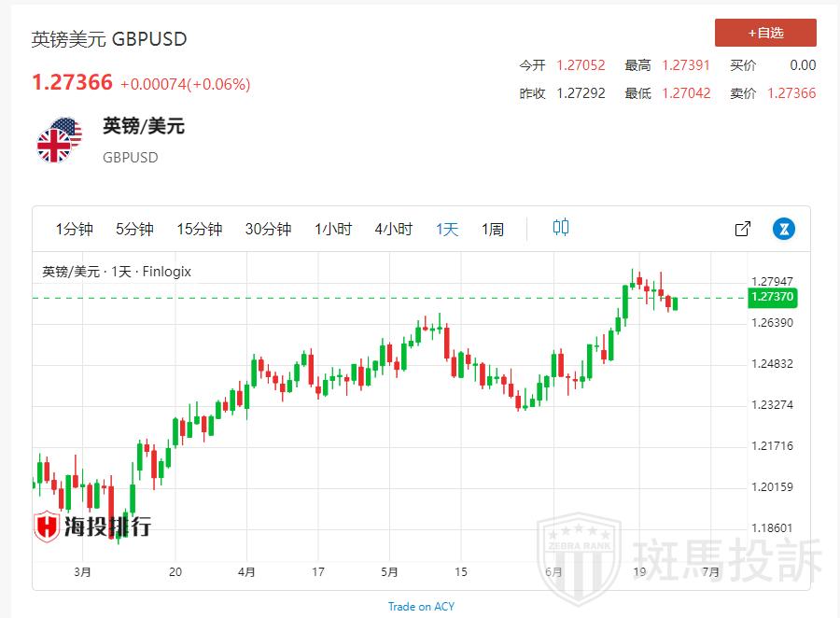Click the candlestick chart type icon
The image size is (840, 618).
point(561,228)
